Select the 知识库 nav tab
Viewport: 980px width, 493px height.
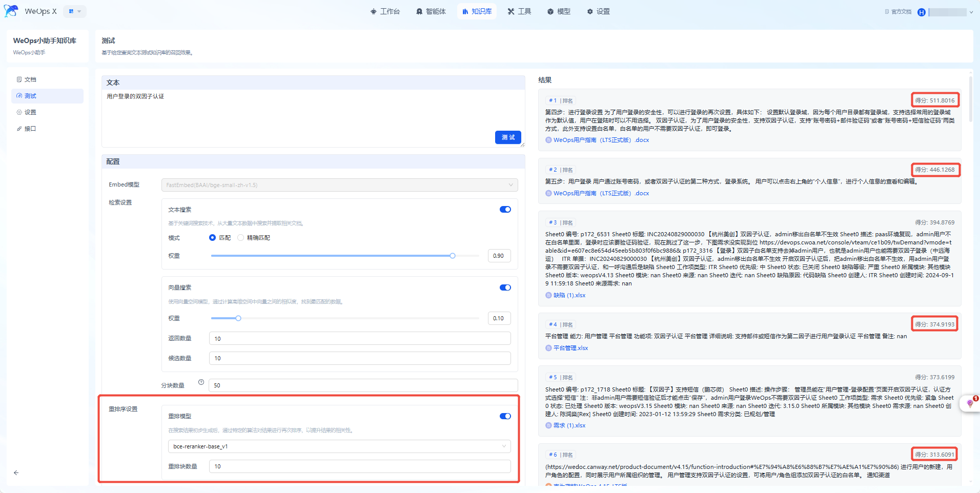point(477,11)
